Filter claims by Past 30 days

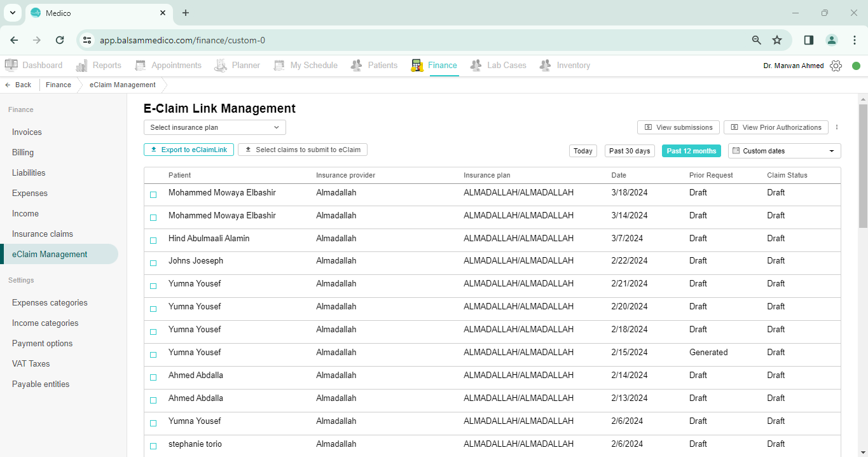click(x=629, y=150)
